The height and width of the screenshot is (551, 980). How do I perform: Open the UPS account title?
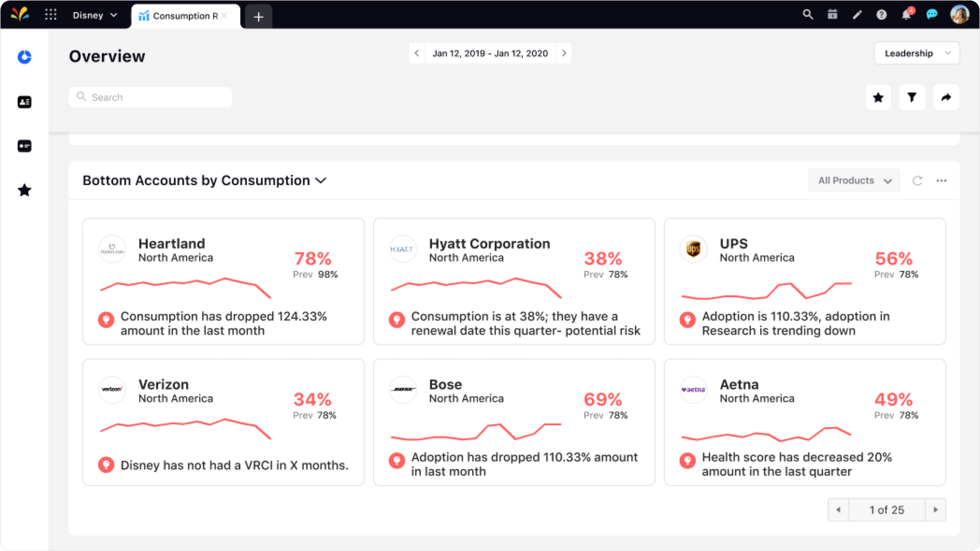[734, 244]
